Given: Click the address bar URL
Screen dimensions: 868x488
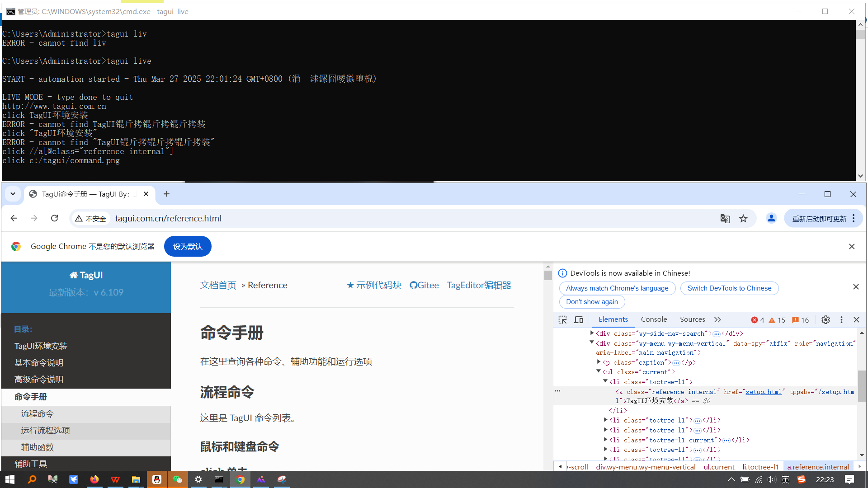Looking at the screenshot, I should pos(168,218).
